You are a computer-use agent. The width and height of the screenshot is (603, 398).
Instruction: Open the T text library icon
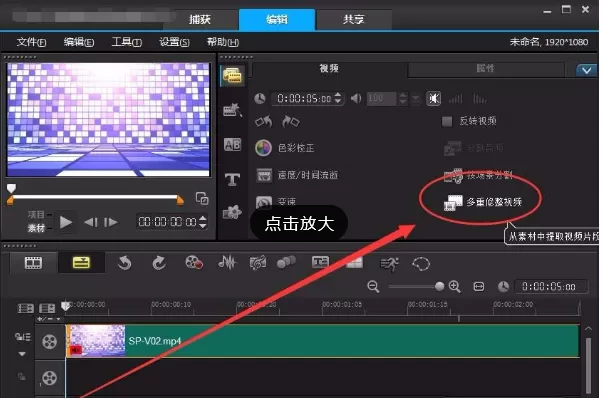[x=233, y=179]
